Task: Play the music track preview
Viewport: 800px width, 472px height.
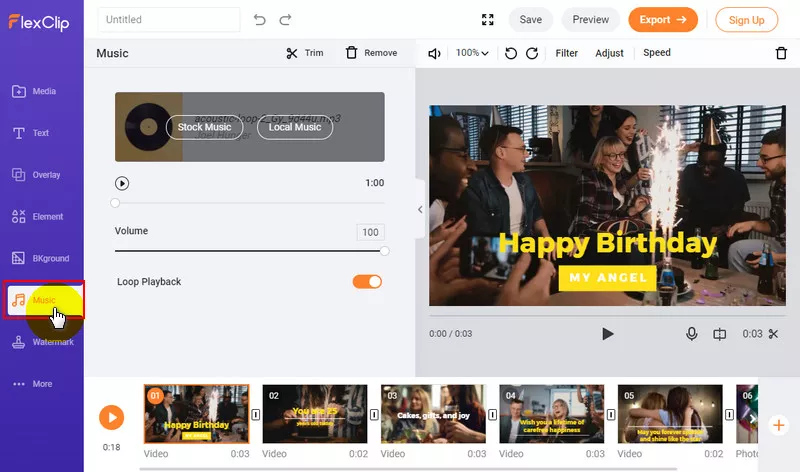Action: tap(122, 183)
